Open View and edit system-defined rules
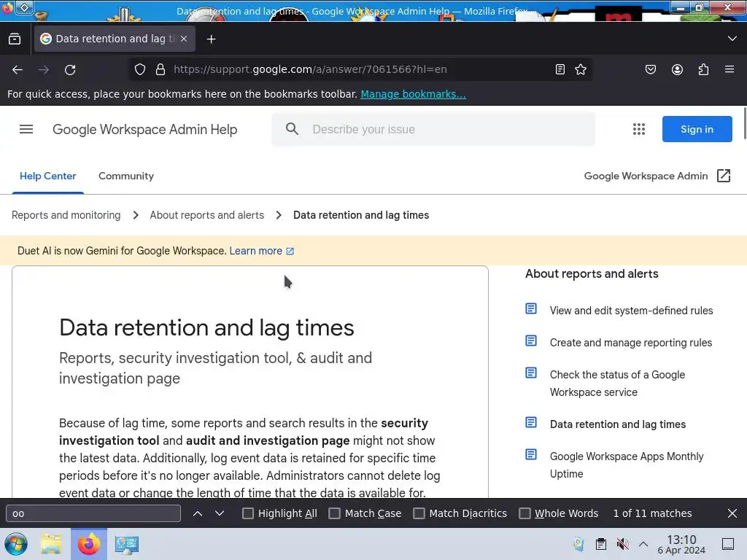Screen dimensions: 747x560 pyautogui.click(x=631, y=311)
